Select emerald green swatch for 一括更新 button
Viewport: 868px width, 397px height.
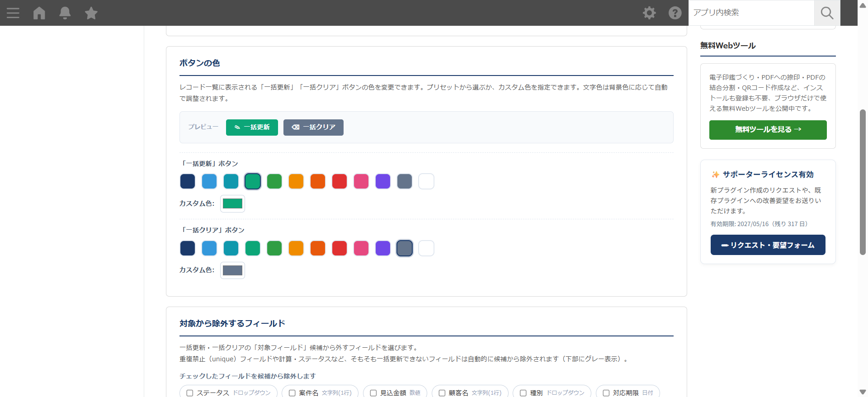click(x=253, y=181)
